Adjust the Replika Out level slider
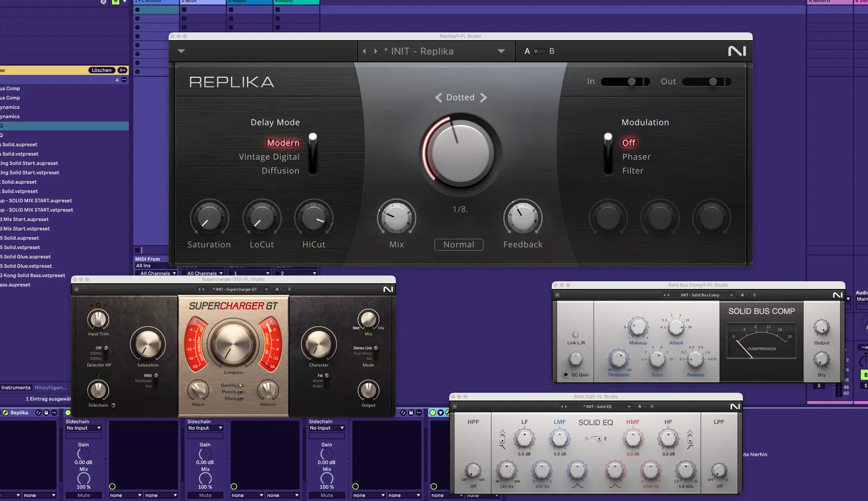The image size is (868, 501). [706, 82]
